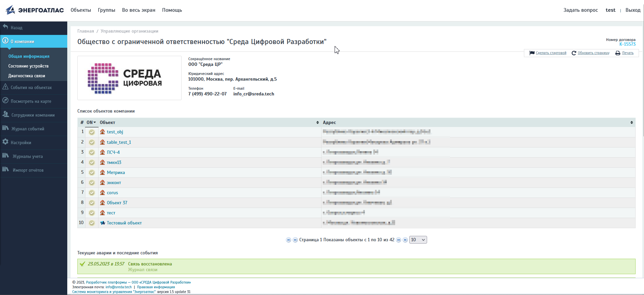Click the house icon beside test_obj

tap(103, 132)
